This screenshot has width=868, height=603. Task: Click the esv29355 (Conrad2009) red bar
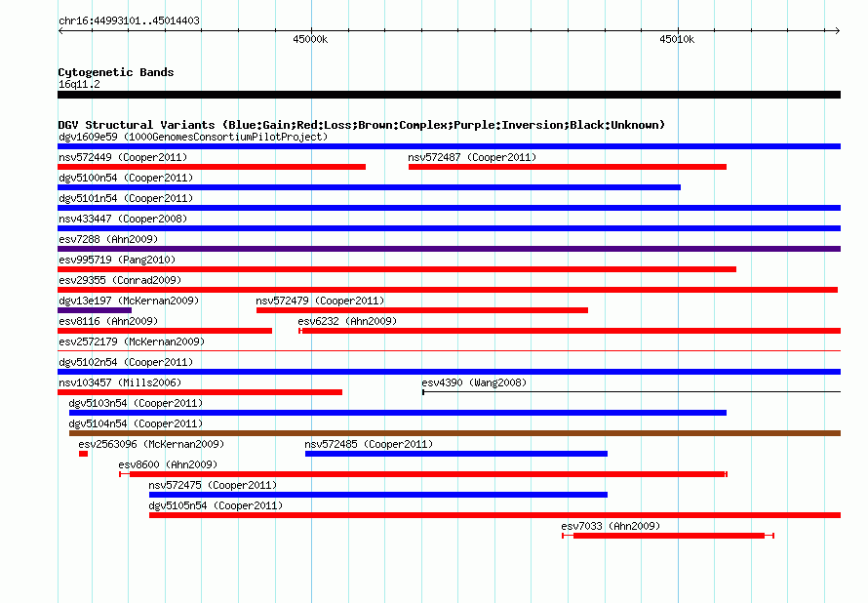point(448,290)
